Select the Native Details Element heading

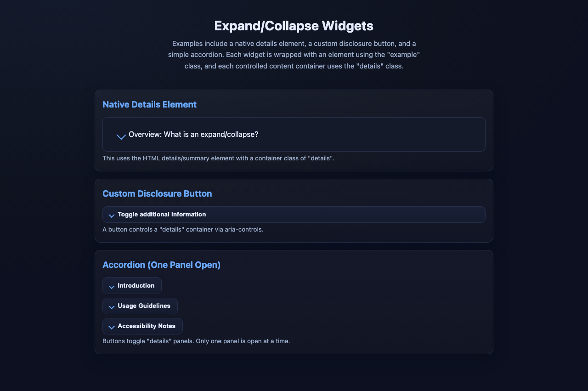click(x=149, y=104)
